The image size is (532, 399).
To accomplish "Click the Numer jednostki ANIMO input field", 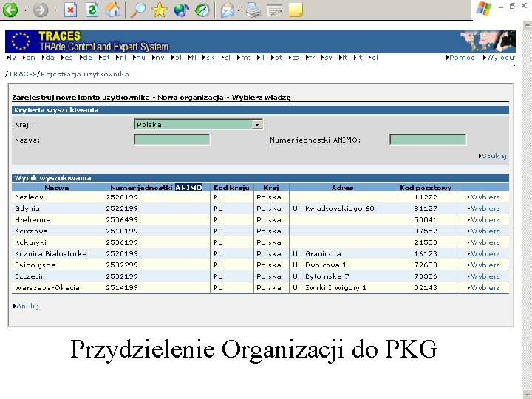I will click(428, 140).
